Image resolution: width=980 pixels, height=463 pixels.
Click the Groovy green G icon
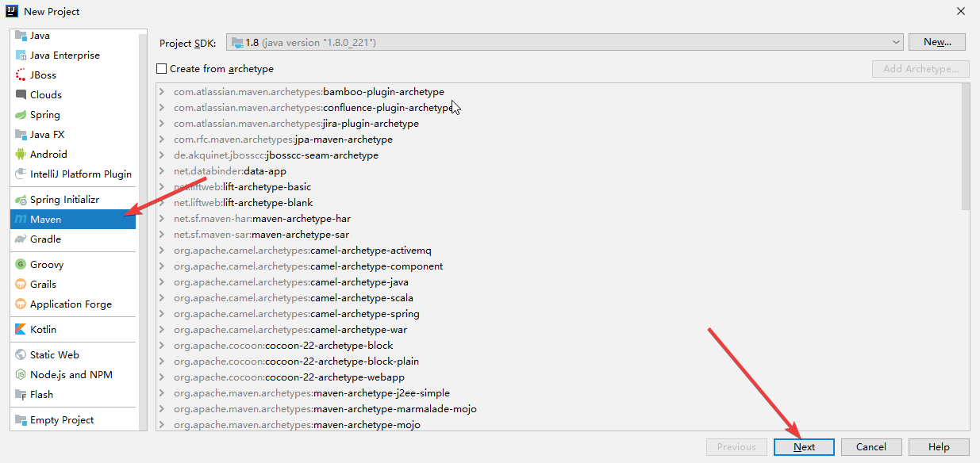coord(21,265)
